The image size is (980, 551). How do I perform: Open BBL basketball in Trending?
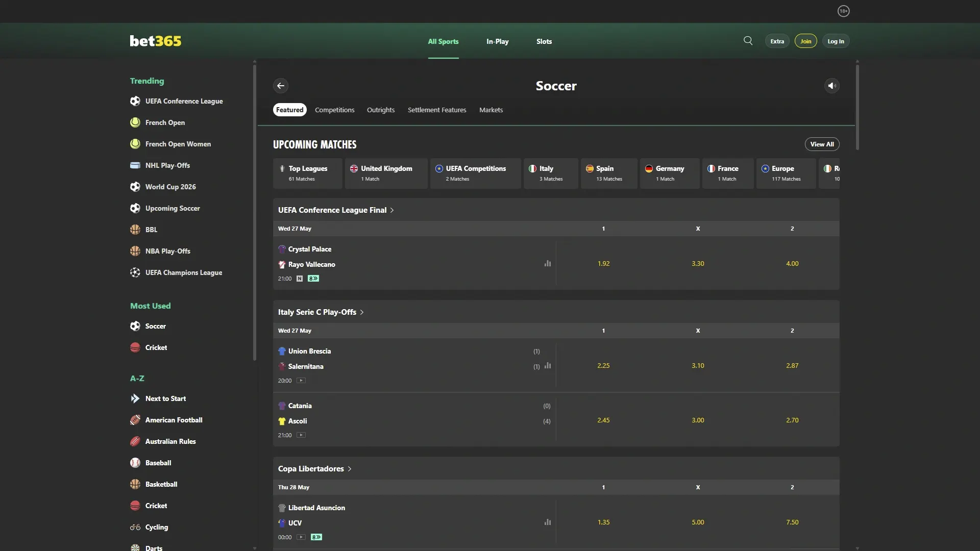coord(144,230)
